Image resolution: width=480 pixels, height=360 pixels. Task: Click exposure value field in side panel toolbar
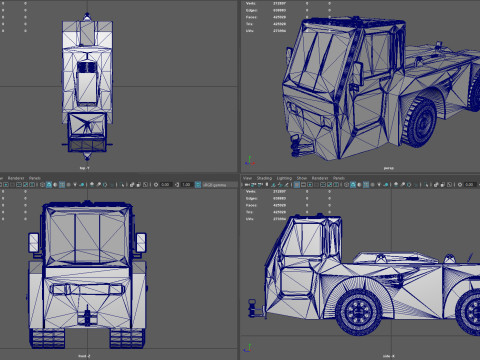[470, 185]
